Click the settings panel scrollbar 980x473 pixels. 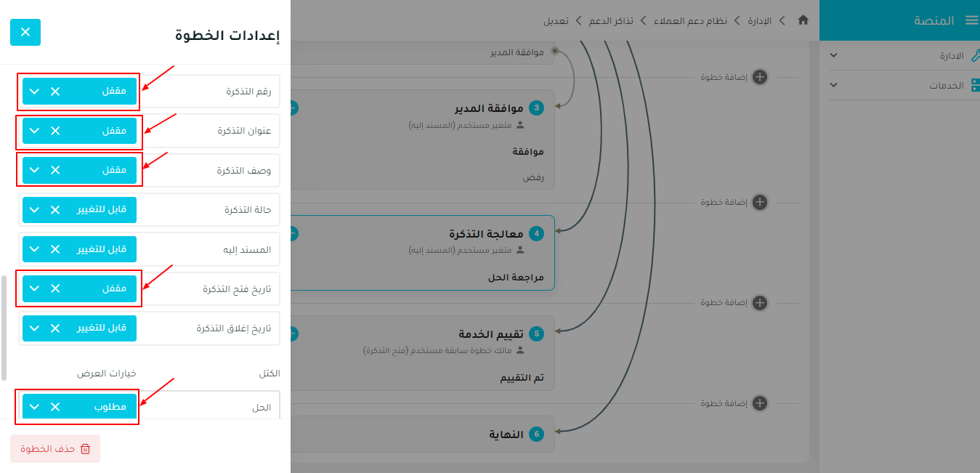(4, 327)
